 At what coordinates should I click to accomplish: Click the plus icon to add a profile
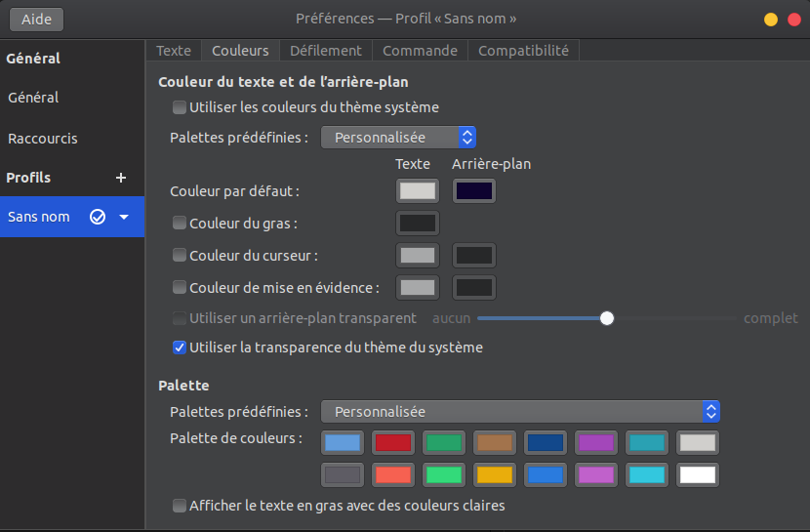[121, 178]
